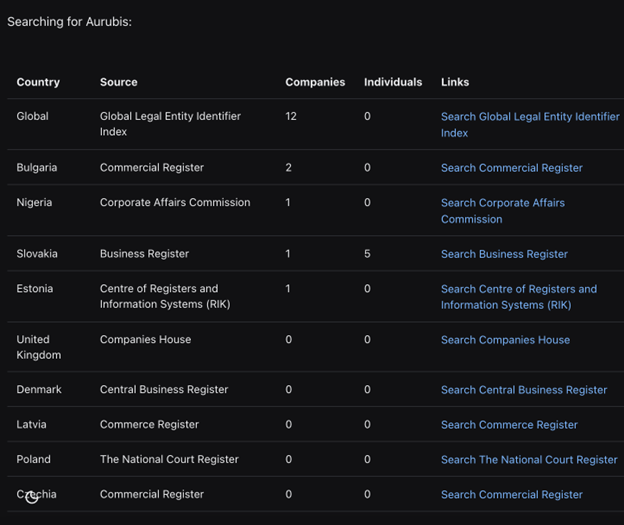Click the individuals count 5 for Slovakia
Viewport: 624px width, 525px height.
point(367,254)
